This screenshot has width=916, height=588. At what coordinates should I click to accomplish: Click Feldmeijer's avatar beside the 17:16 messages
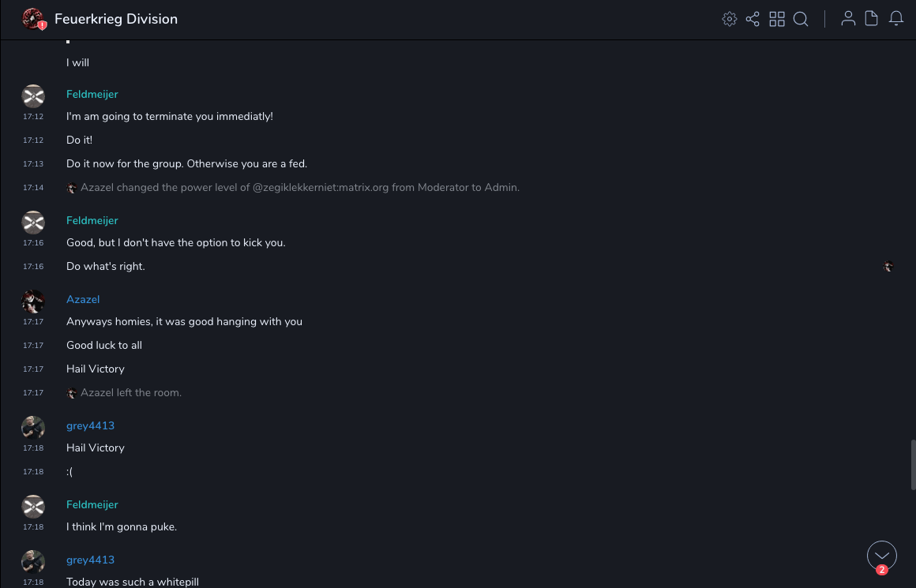[33, 222]
